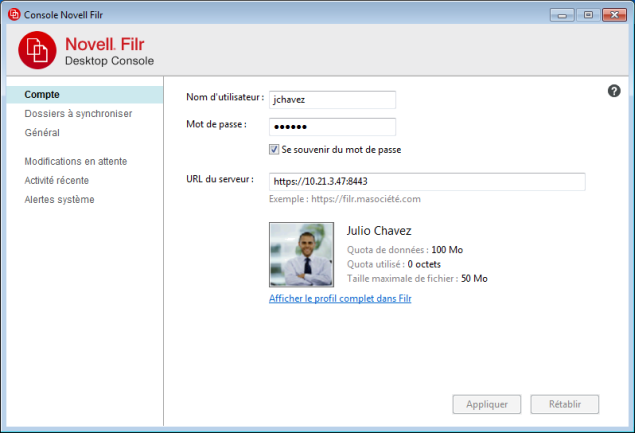Show Activité récente

click(x=56, y=180)
